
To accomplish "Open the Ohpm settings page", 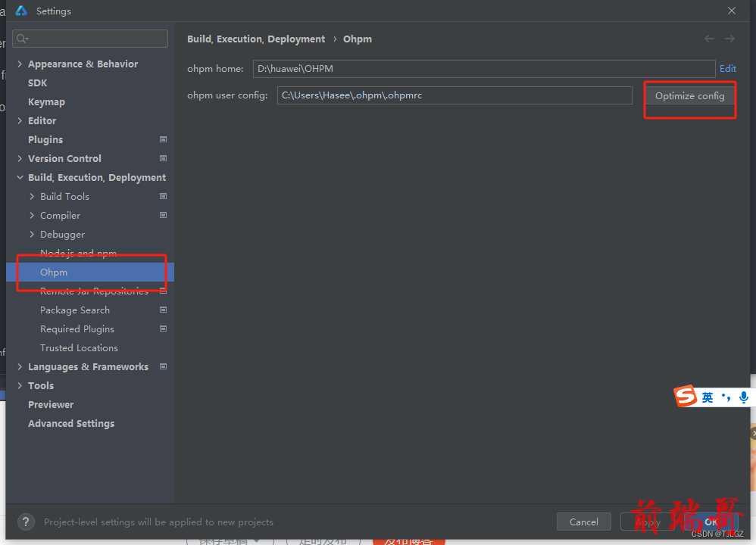I will (89, 272).
